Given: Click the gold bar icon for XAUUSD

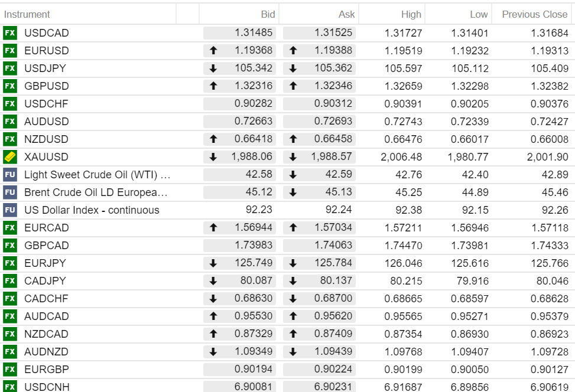Looking at the screenshot, I should [x=10, y=157].
